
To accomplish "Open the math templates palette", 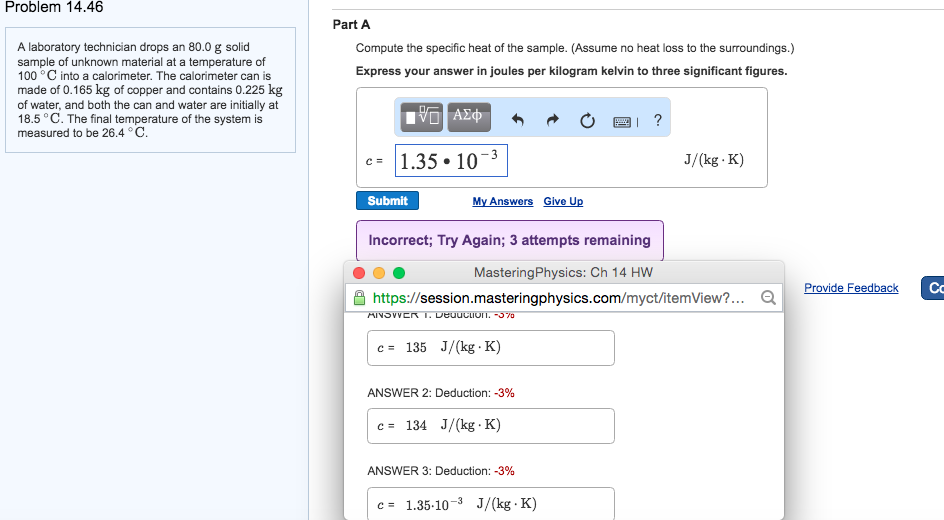I will coord(421,118).
